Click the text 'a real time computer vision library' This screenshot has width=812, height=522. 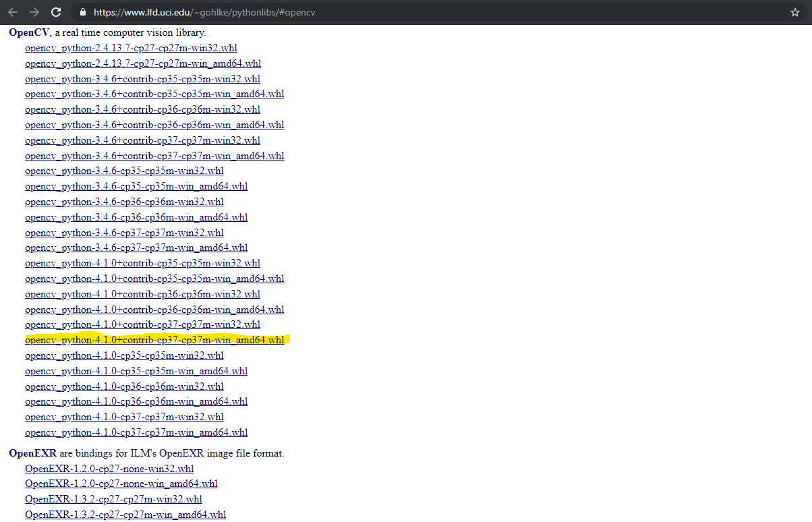(131, 32)
